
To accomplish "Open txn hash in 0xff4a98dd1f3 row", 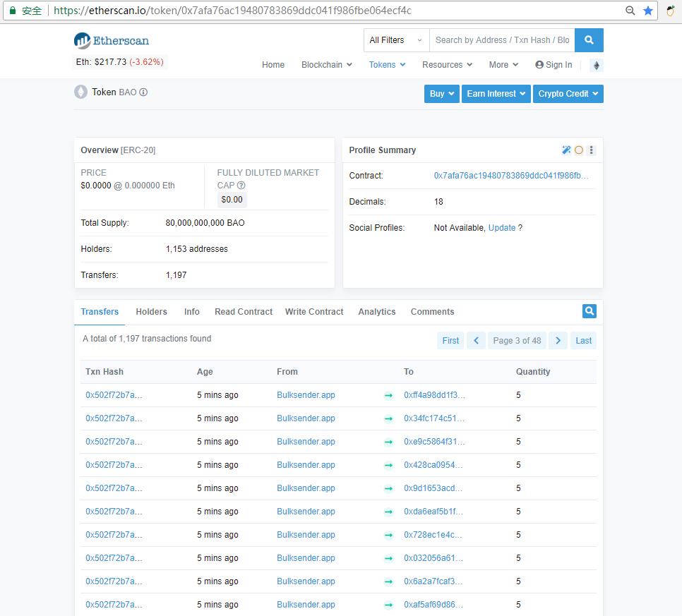I will (x=114, y=395).
